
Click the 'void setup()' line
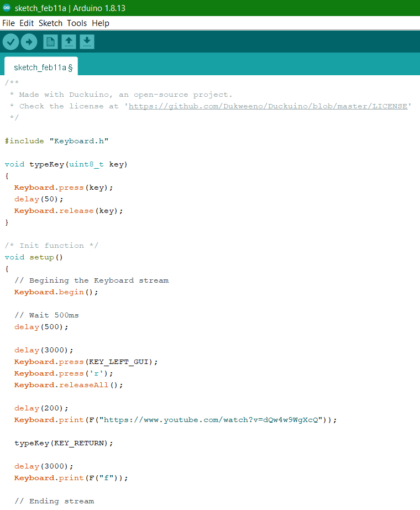tap(34, 257)
